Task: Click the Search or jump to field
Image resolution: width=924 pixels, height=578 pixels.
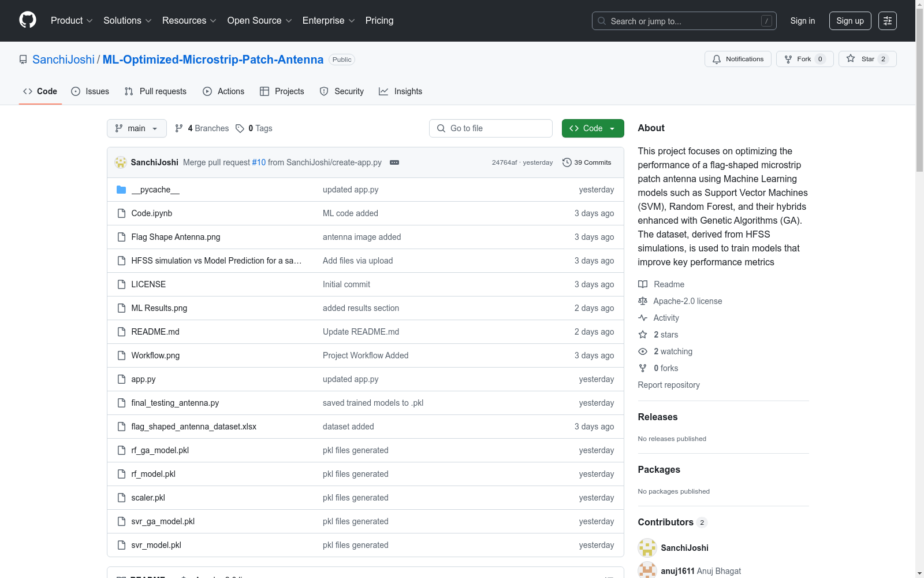Action: click(x=684, y=21)
